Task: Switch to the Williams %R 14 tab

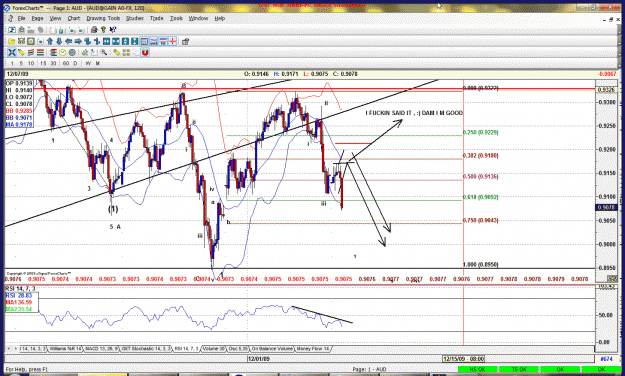Action: pyautogui.click(x=65, y=349)
